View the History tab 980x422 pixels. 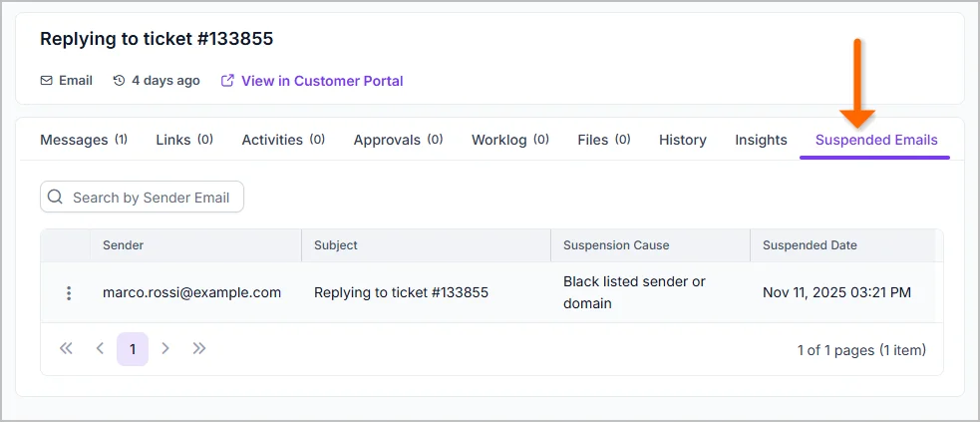tap(683, 140)
